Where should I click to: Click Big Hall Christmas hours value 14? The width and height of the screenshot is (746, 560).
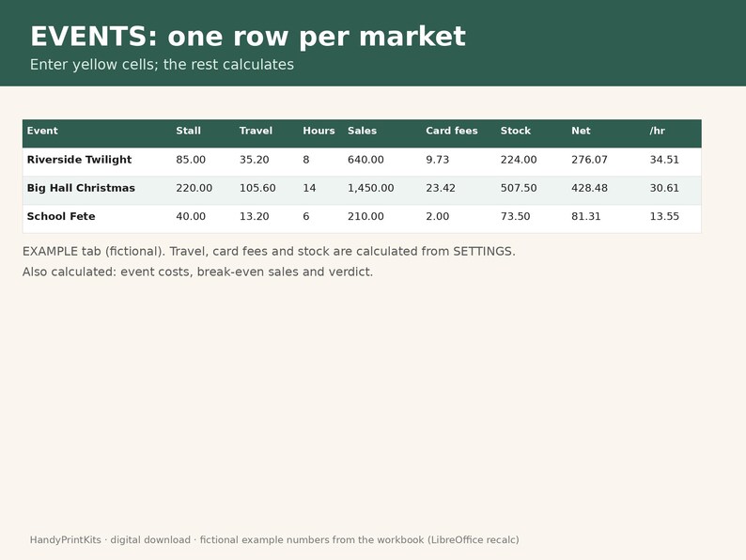(309, 188)
